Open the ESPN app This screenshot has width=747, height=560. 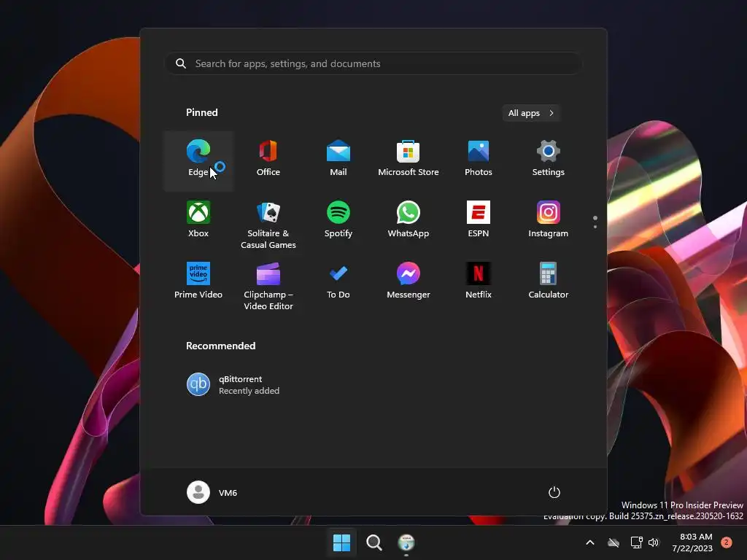tap(479, 222)
